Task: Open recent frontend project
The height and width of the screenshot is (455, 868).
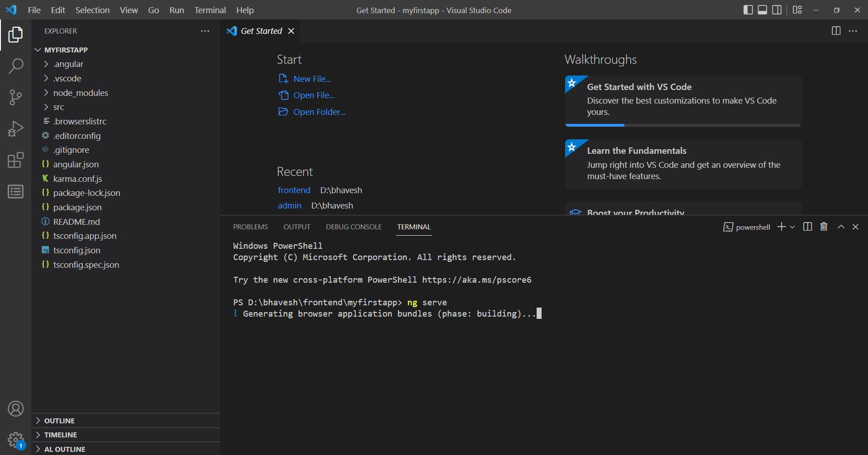Action: 294,190
